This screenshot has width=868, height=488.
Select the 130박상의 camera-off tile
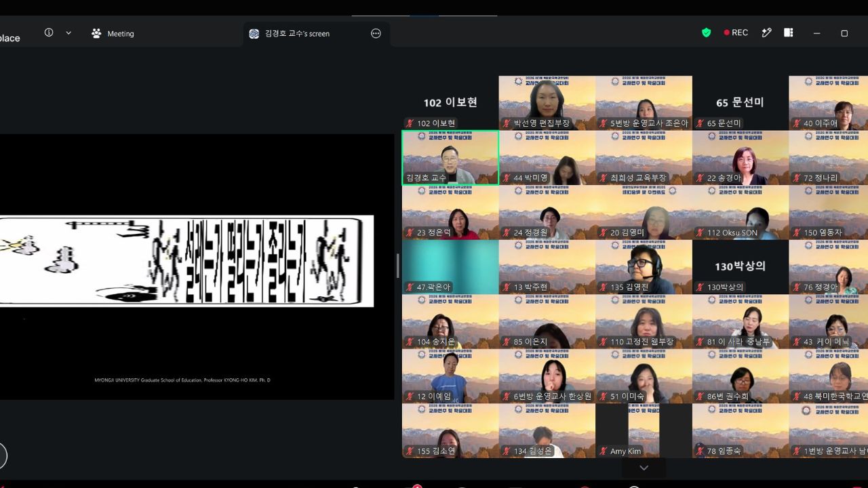(x=741, y=266)
